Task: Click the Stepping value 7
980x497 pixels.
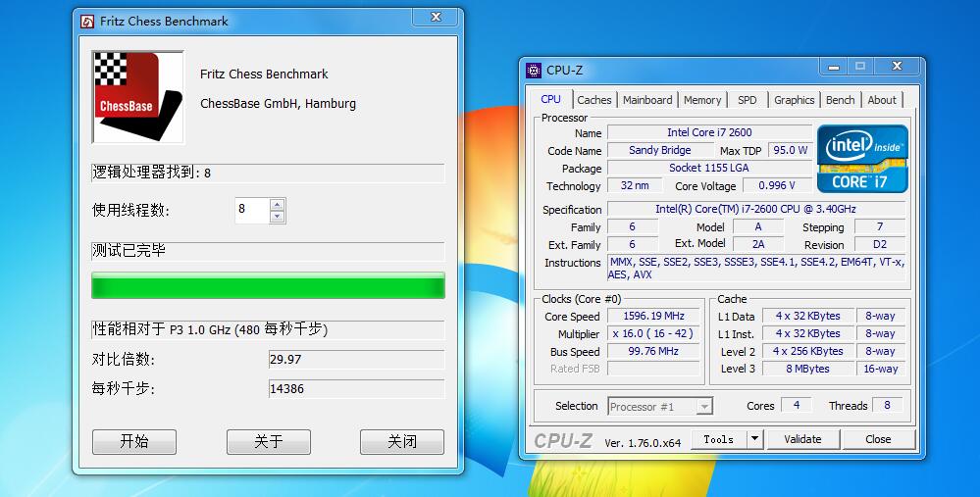Action: pos(879,226)
